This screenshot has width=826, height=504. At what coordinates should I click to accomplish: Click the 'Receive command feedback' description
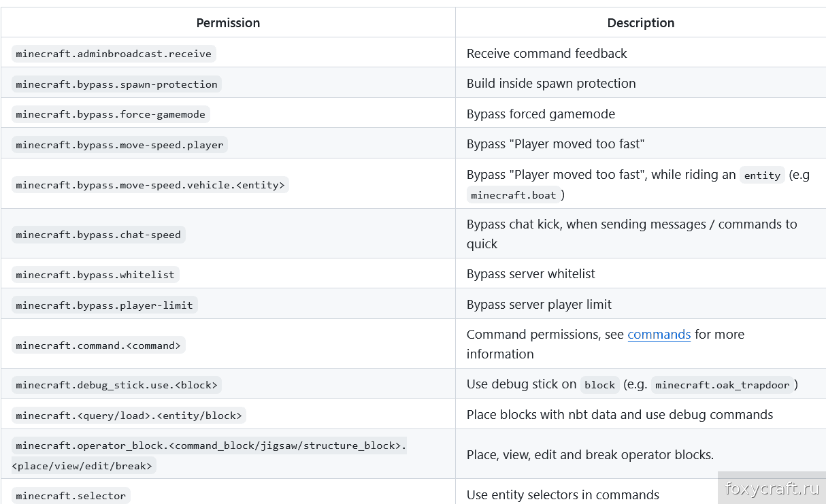546,54
